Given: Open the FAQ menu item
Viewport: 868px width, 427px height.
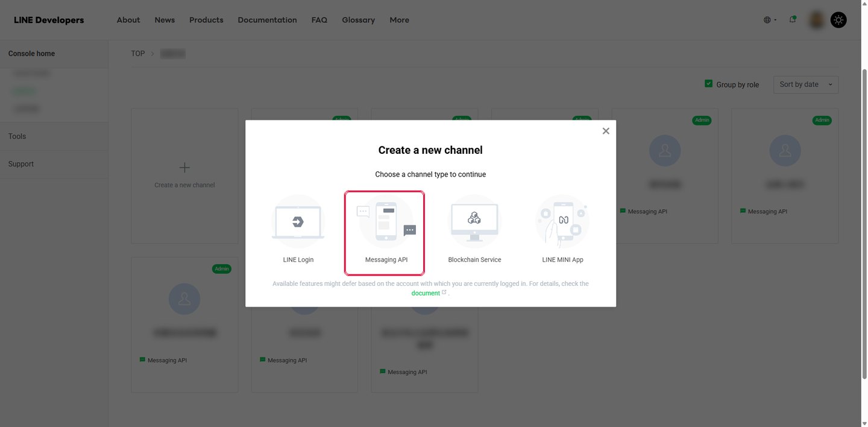Looking at the screenshot, I should point(319,20).
